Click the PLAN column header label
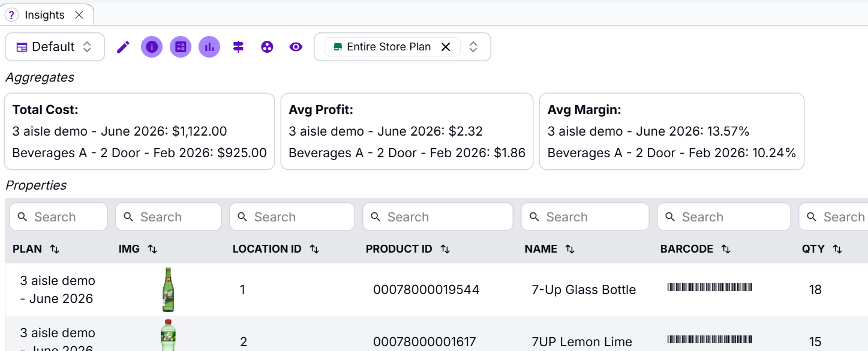The width and height of the screenshot is (868, 351). [28, 249]
